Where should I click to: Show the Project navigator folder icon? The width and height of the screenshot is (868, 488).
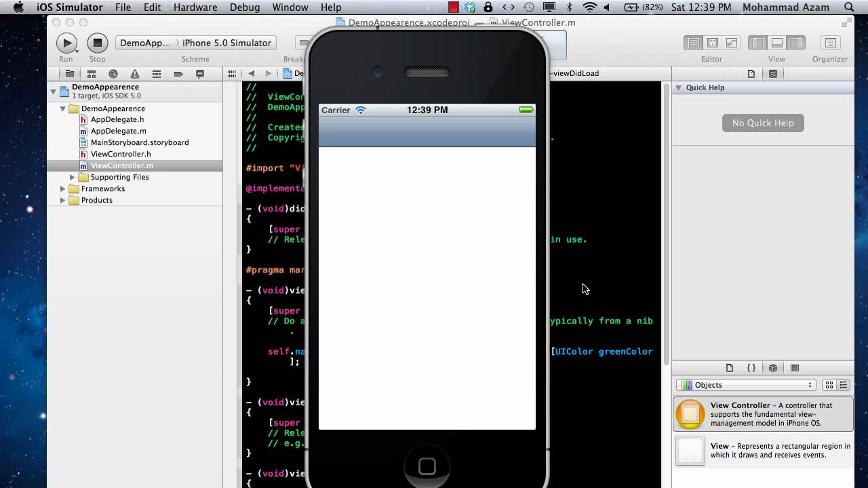pos(70,74)
